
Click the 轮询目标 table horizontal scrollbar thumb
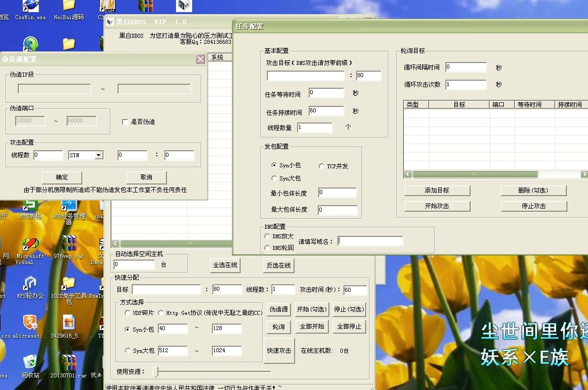[475, 174]
